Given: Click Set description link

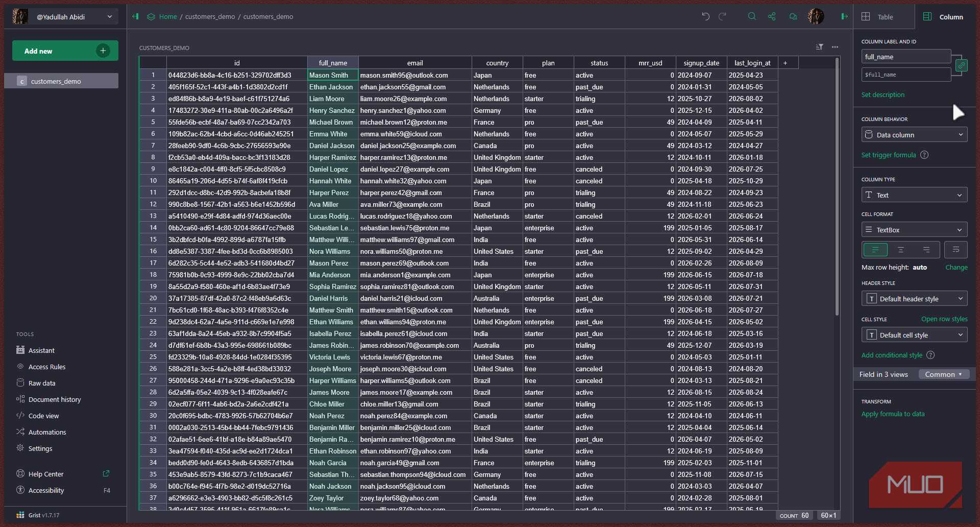Looking at the screenshot, I should pos(883,94).
